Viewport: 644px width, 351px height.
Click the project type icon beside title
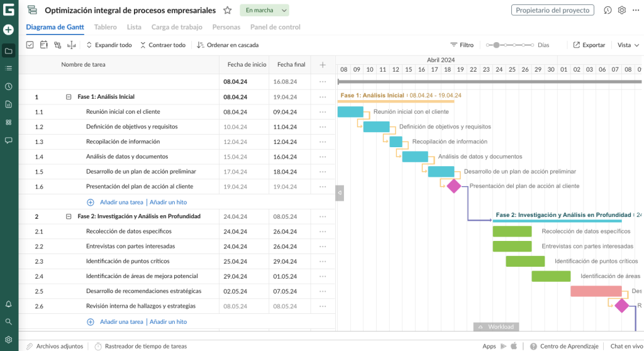(32, 10)
